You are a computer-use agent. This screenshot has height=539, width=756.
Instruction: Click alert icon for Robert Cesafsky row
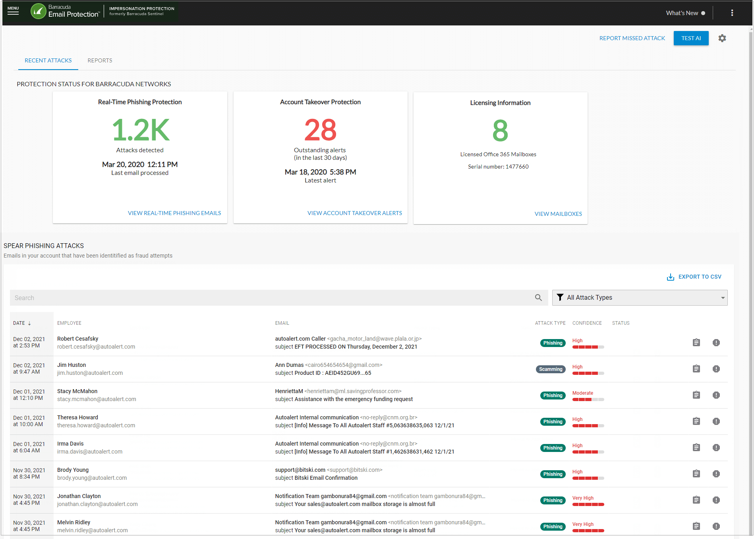[716, 343]
